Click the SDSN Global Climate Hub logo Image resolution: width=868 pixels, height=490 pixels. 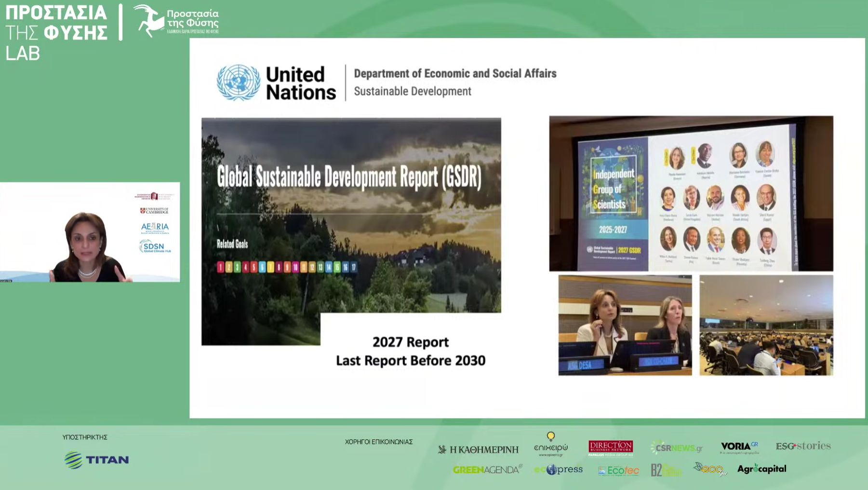[155, 246]
